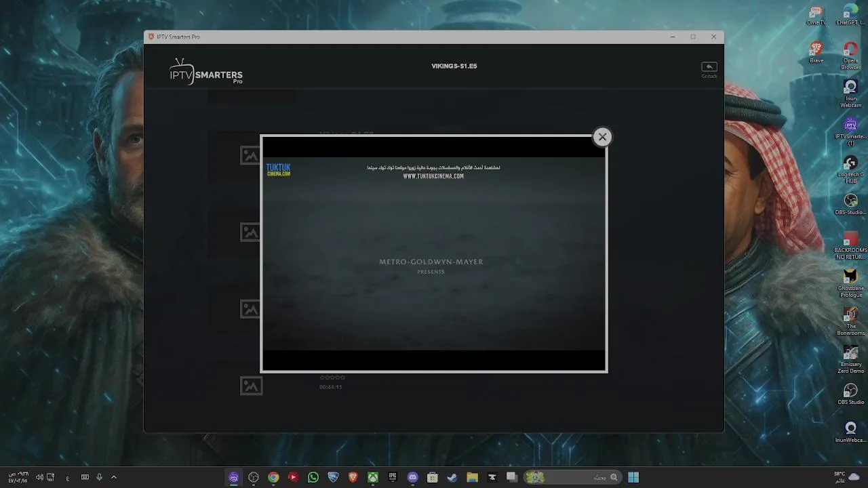
Task: Open the Iriun Webcam desktop shortcut
Action: 850,94
